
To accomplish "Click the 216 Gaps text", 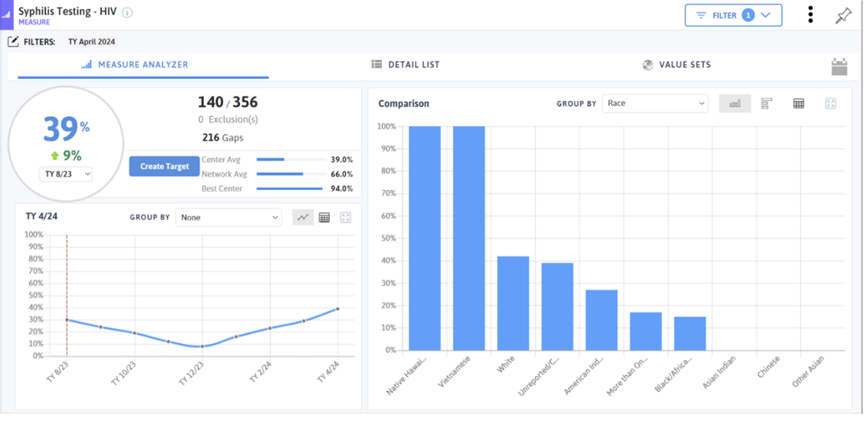I will click(223, 137).
